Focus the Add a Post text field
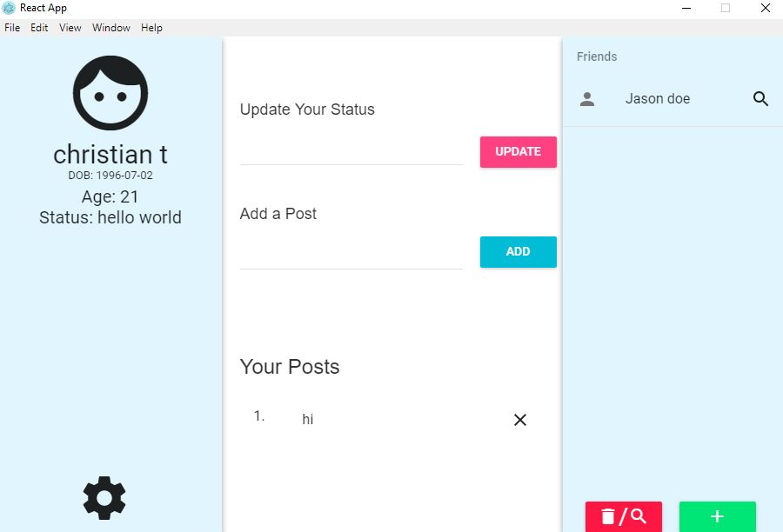783x532 pixels. 351,256
